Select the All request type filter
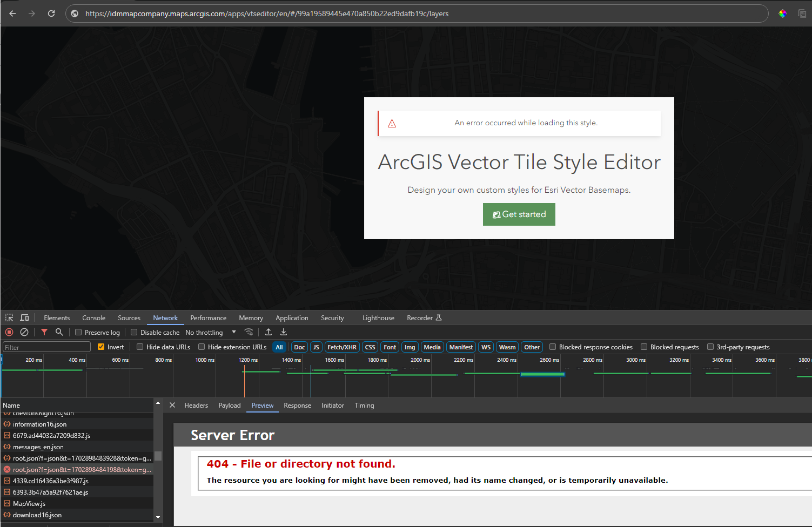Viewport: 812px width, 527px height. [x=279, y=347]
